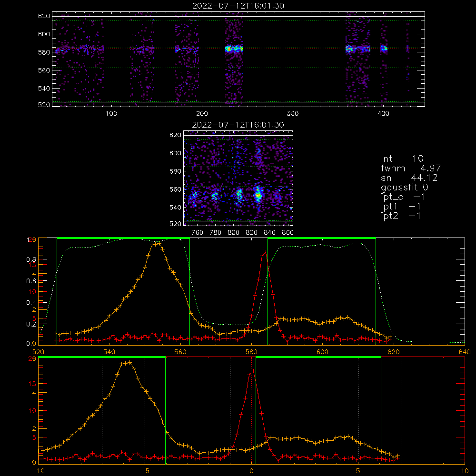The image size is (476, 476).
Task: Click orange curve peak in bottom plot
Action: [x=130, y=362]
